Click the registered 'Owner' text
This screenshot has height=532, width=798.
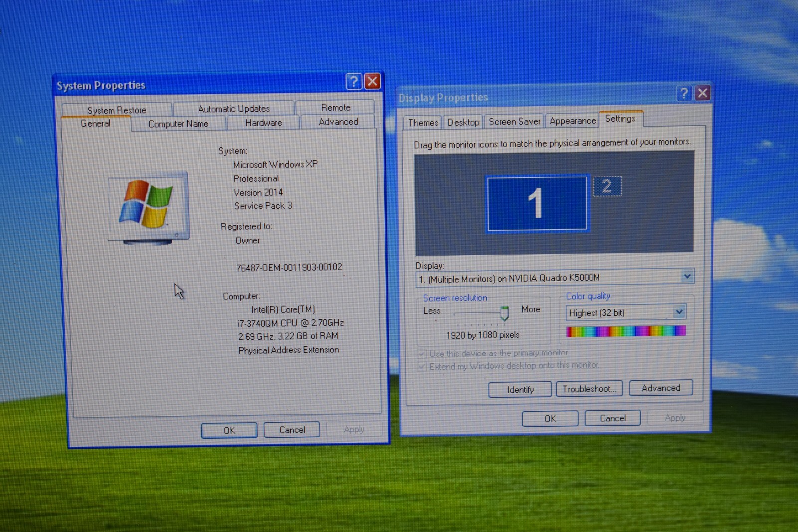(248, 240)
